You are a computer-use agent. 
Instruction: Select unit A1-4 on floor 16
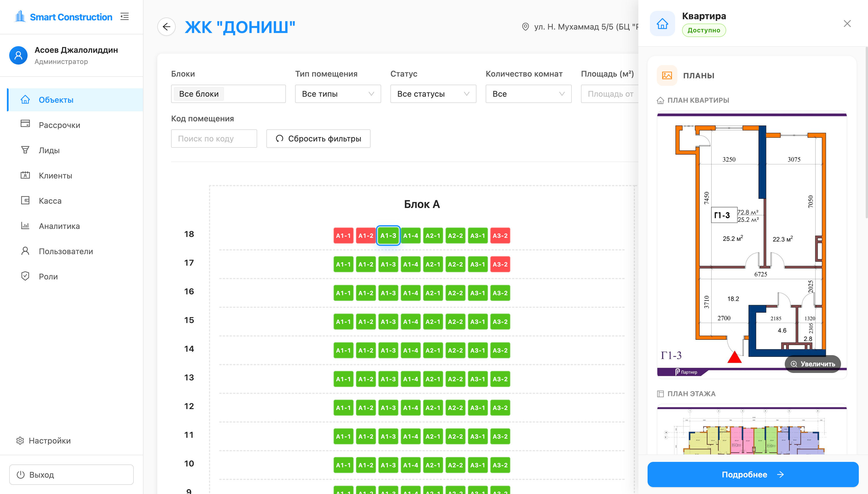point(410,293)
